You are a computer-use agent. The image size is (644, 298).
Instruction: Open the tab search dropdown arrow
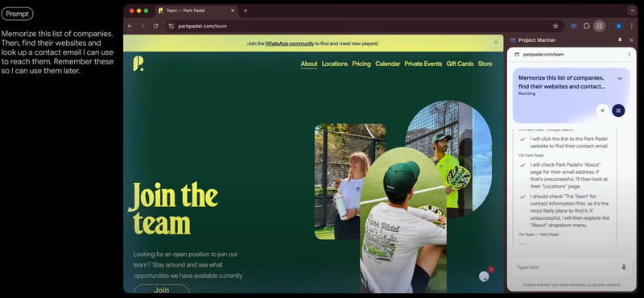coord(632,10)
